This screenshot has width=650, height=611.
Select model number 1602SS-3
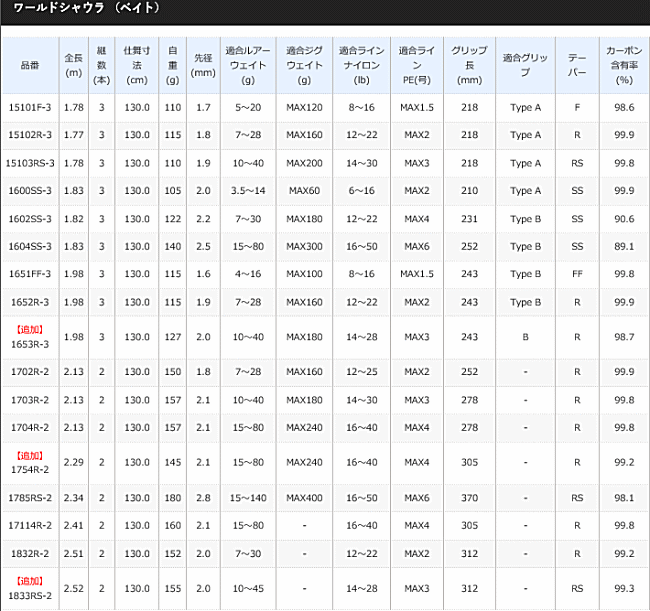[x=30, y=218]
